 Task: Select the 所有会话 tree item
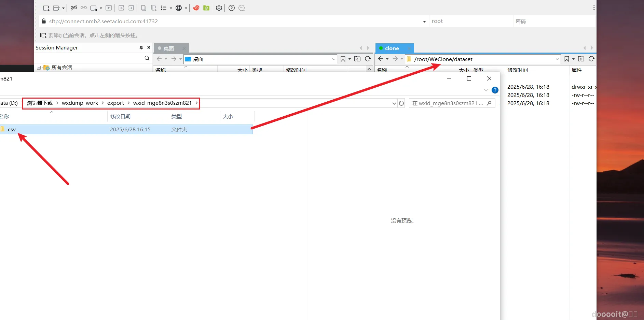(61, 68)
